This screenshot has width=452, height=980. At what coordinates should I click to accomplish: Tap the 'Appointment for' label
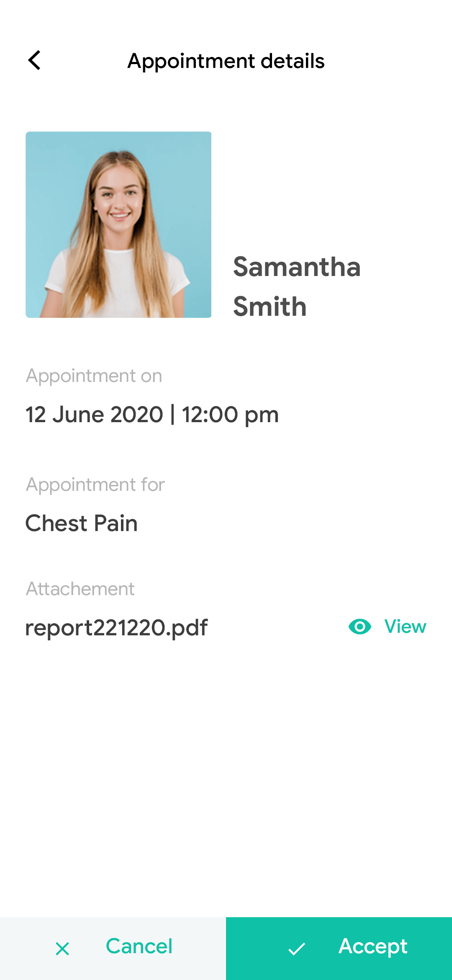[95, 485]
